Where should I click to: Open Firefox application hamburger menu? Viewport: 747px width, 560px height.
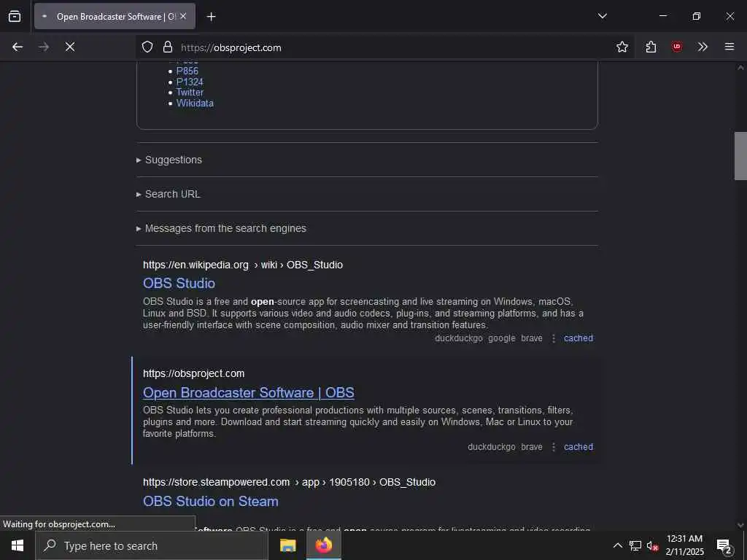(729, 47)
